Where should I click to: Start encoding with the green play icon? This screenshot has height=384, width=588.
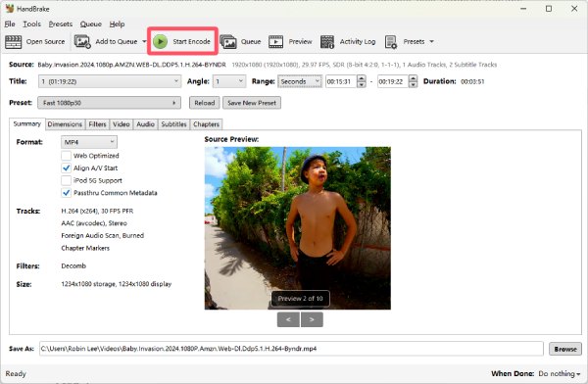click(x=160, y=41)
